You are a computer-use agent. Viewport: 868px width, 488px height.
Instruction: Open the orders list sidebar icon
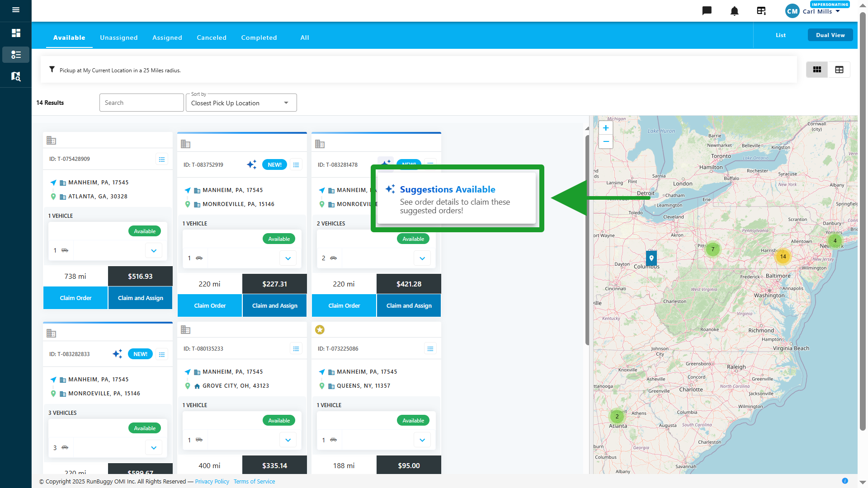coord(16,55)
